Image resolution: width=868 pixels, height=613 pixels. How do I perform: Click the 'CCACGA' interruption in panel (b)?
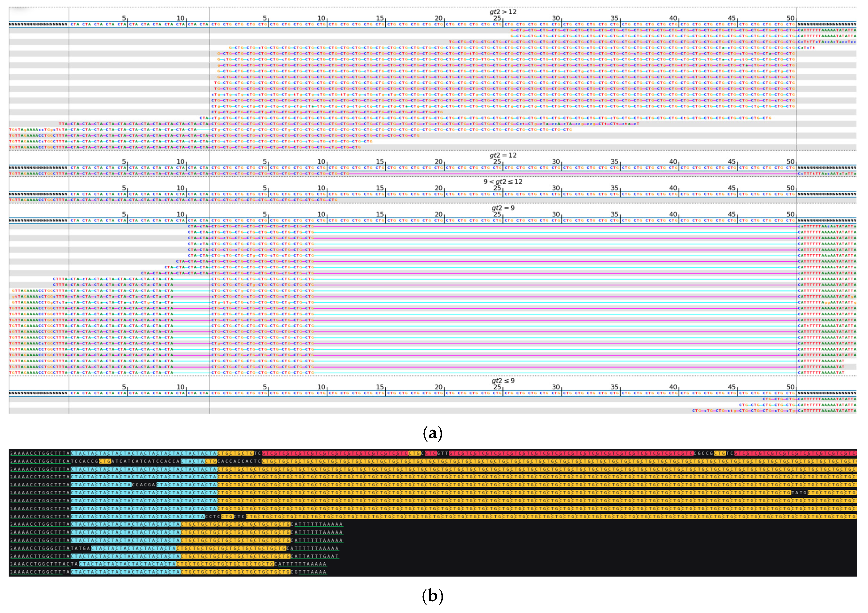click(144, 485)
